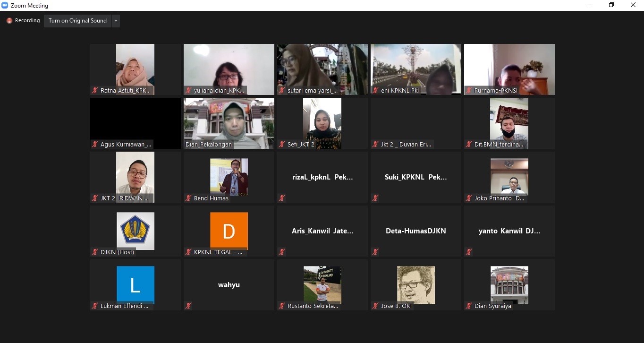Click the Zoom Meeting app icon in title bar

[5, 6]
